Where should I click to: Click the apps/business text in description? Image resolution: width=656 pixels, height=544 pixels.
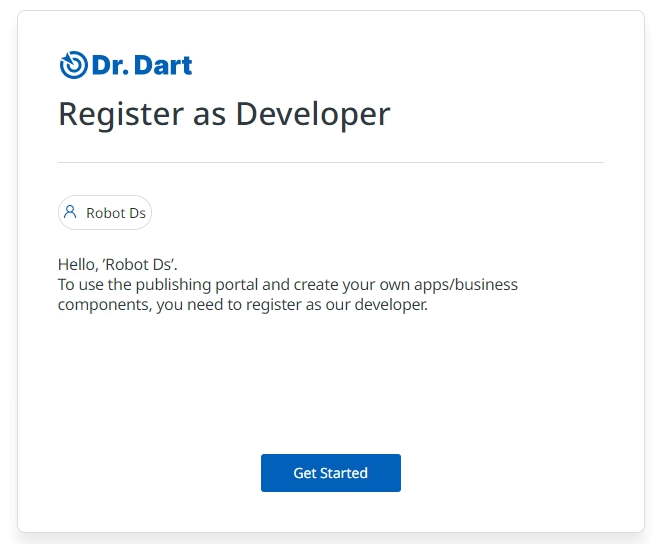(x=470, y=285)
